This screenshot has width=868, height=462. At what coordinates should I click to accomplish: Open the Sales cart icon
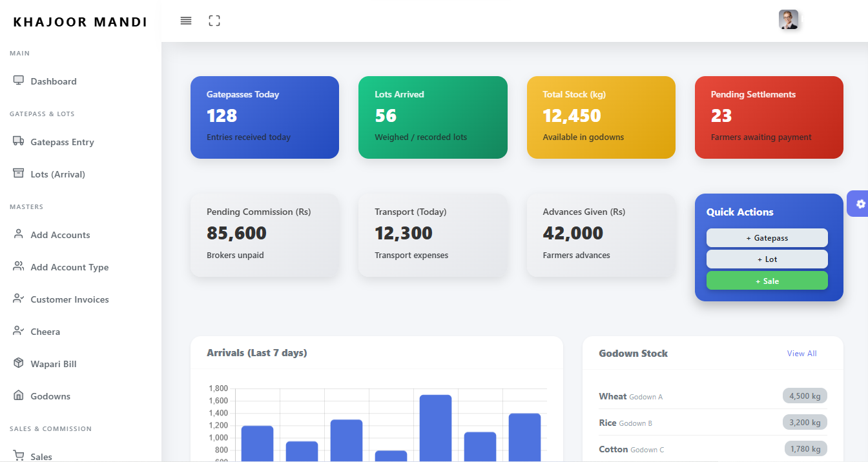click(x=17, y=456)
